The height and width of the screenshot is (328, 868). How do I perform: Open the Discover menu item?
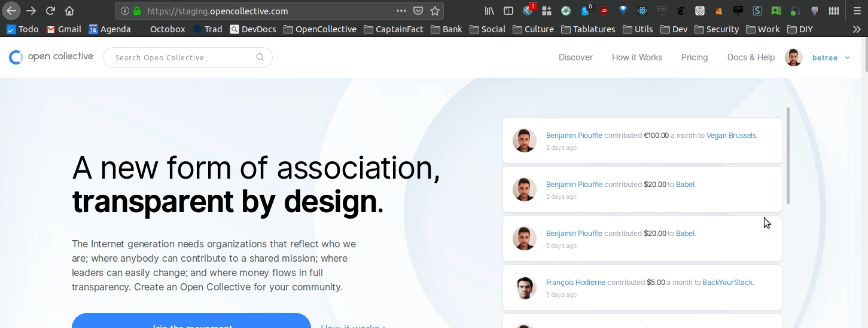coord(575,57)
